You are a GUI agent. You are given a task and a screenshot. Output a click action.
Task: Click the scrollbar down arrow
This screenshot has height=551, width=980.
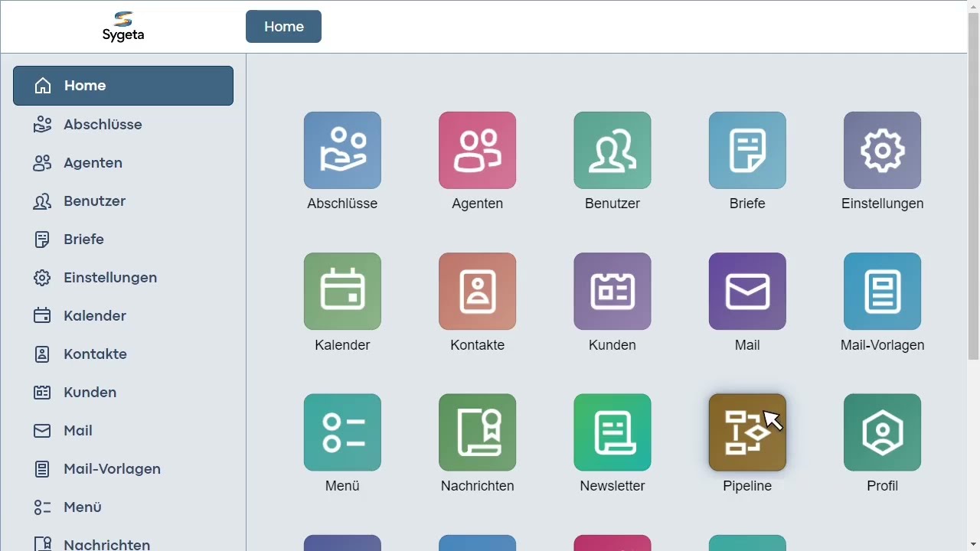point(973,544)
